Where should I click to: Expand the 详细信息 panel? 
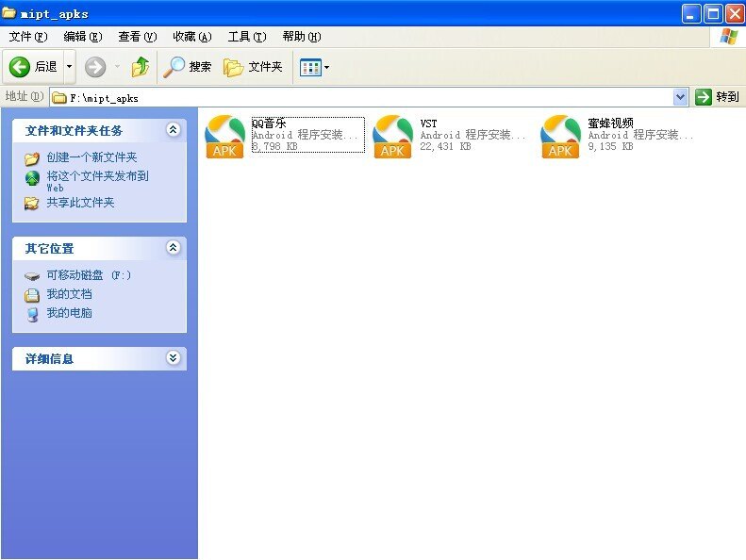coord(173,358)
